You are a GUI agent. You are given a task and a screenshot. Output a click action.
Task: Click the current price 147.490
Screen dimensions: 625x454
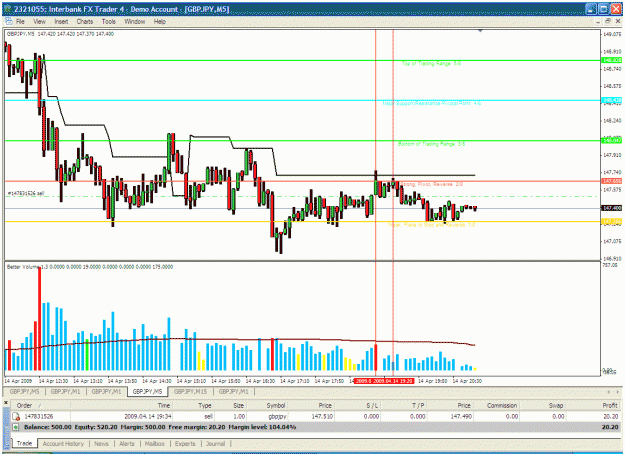point(461,417)
